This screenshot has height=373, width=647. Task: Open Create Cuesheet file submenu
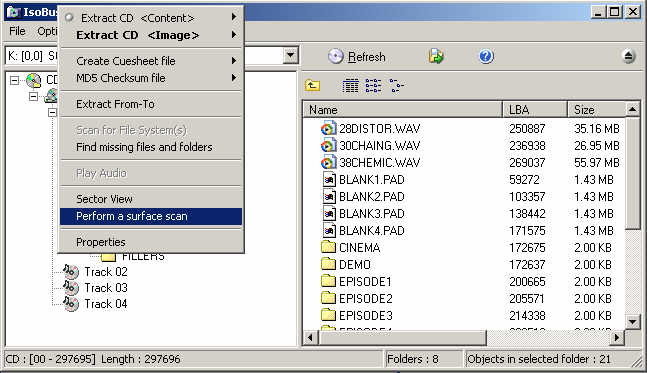coord(151,61)
